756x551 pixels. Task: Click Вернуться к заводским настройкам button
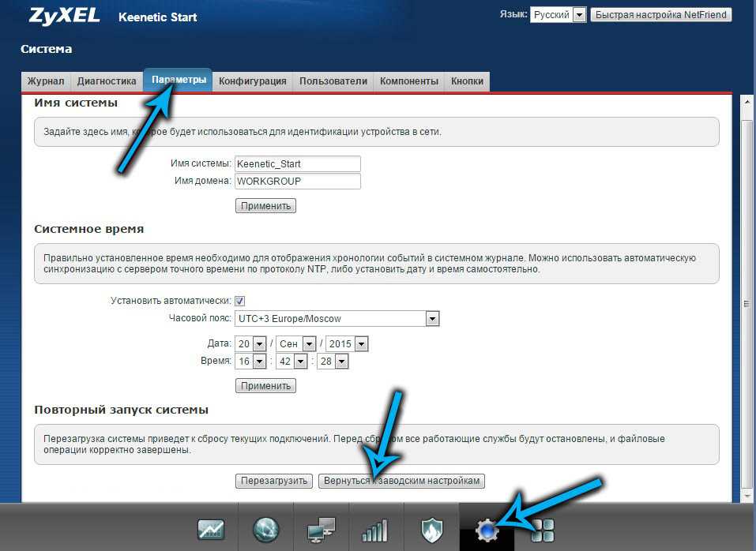[x=401, y=481]
